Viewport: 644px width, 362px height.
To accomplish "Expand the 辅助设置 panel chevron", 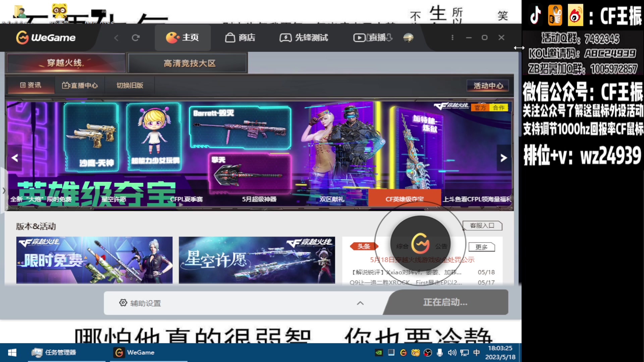I will (360, 303).
